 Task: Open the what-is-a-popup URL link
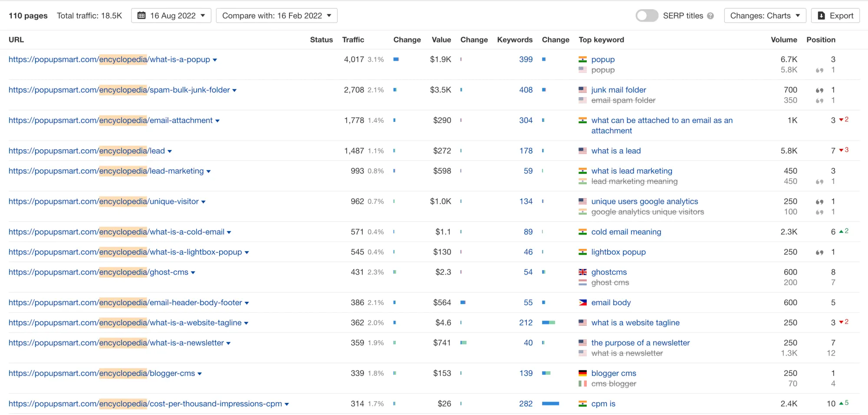coord(109,59)
